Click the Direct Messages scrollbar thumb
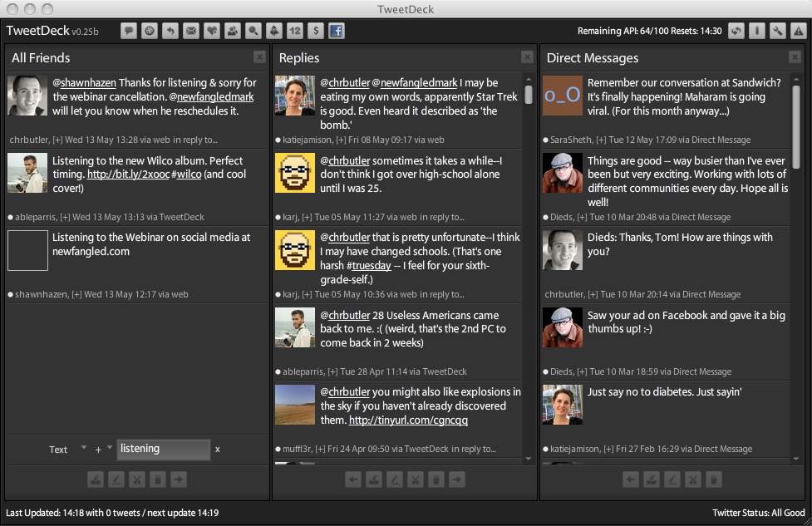Image resolution: width=812 pixels, height=526 pixels. [796, 126]
